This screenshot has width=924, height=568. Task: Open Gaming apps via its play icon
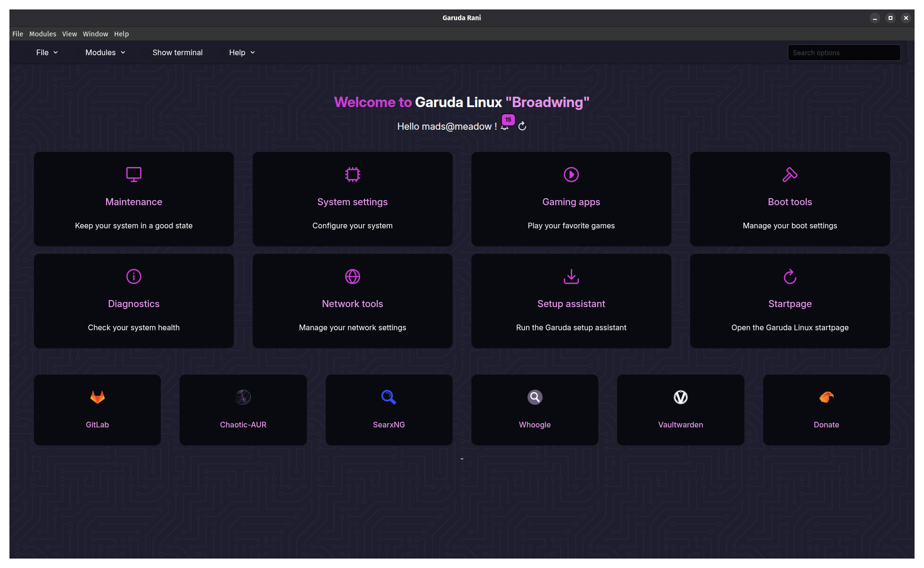pyautogui.click(x=571, y=175)
